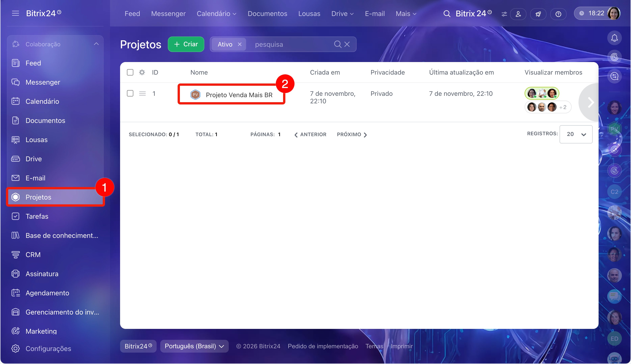Click the invite user icon
The height and width of the screenshot is (364, 631).
pyautogui.click(x=518, y=14)
